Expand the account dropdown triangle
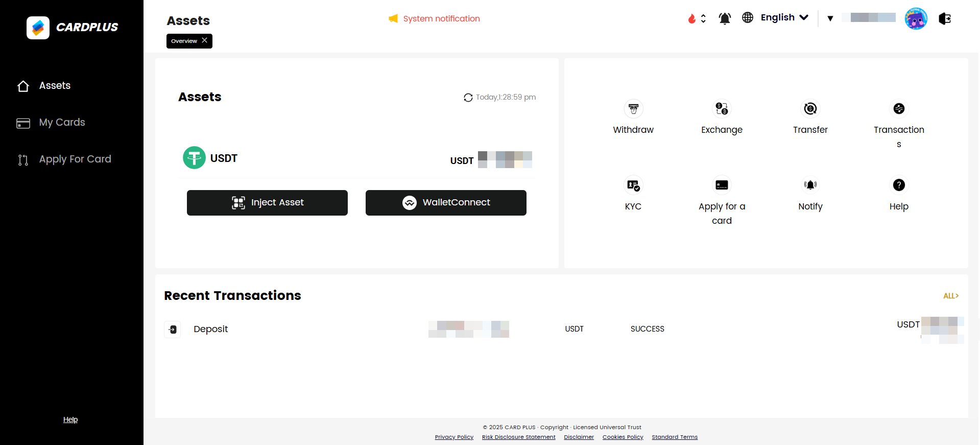 click(830, 19)
